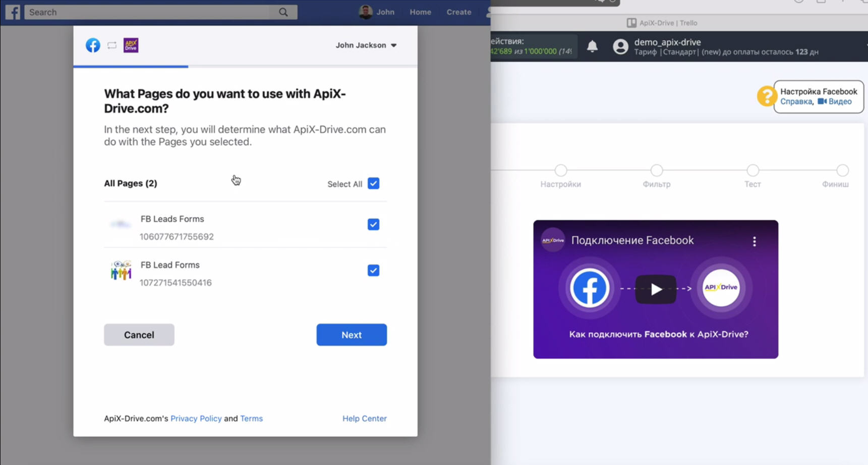Image resolution: width=868 pixels, height=465 pixels.
Task: Uncheck the FB Lead Forms page checkbox
Action: tap(373, 270)
